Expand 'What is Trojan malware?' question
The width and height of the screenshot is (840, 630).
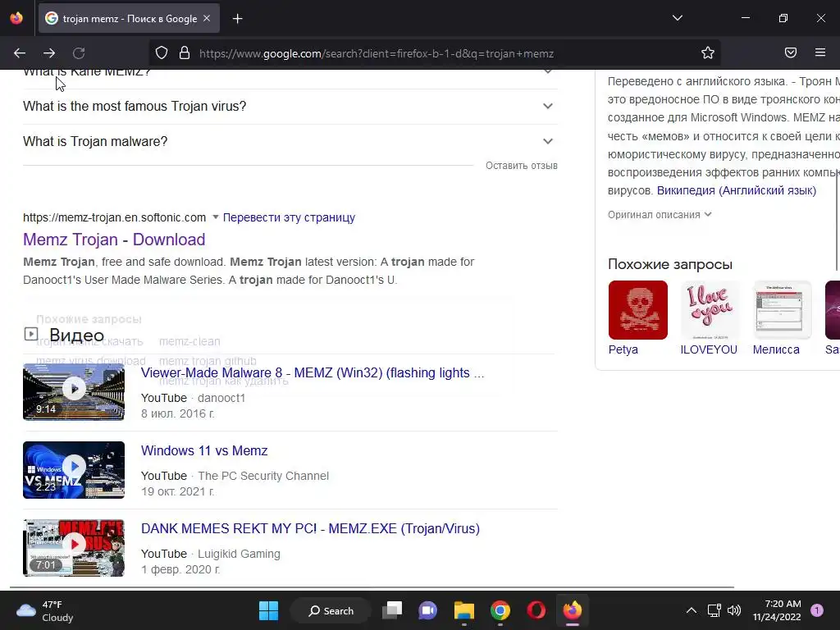tap(290, 141)
